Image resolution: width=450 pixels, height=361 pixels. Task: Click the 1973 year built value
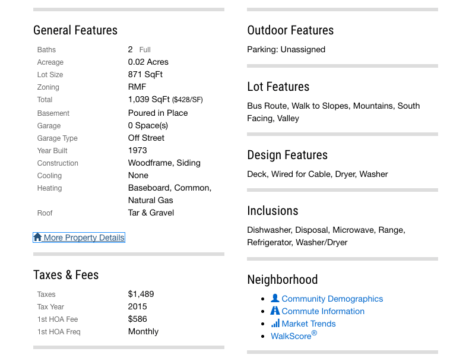137,150
